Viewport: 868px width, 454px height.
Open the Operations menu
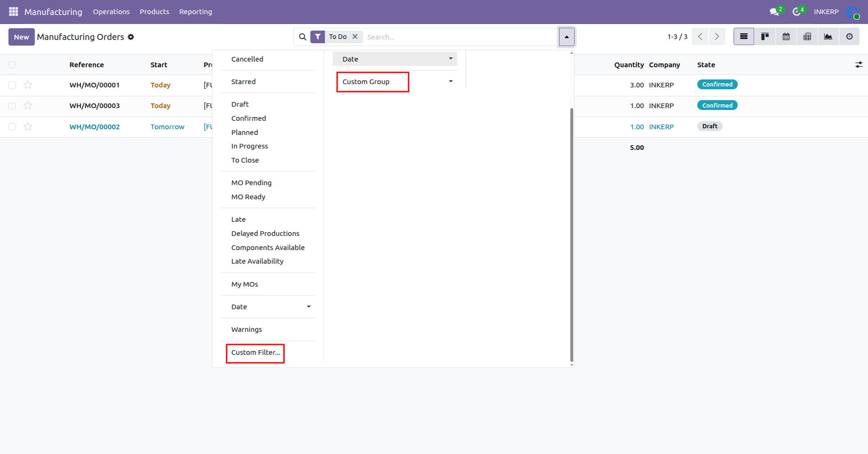click(111, 12)
